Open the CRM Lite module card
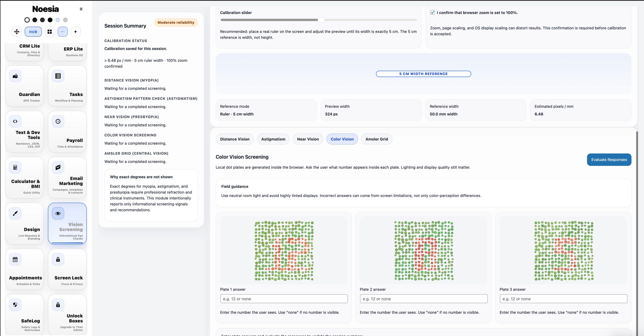The image size is (644, 336). pyautogui.click(x=24, y=52)
